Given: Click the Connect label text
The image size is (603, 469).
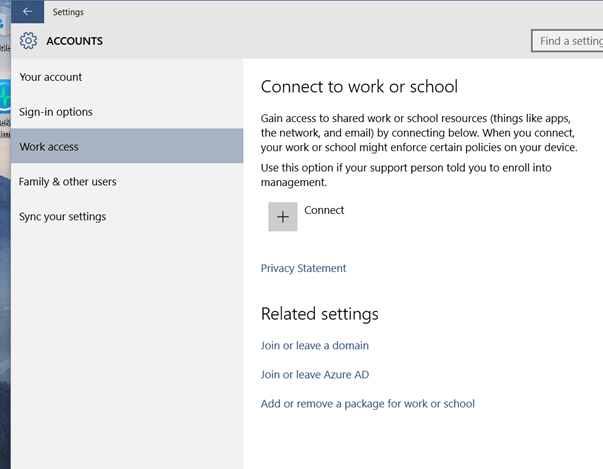Looking at the screenshot, I should (x=324, y=210).
